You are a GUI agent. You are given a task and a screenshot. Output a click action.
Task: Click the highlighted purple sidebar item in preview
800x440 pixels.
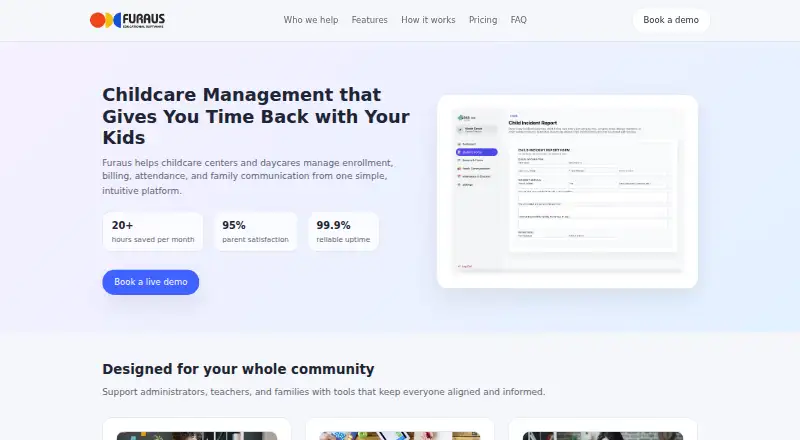click(477, 152)
